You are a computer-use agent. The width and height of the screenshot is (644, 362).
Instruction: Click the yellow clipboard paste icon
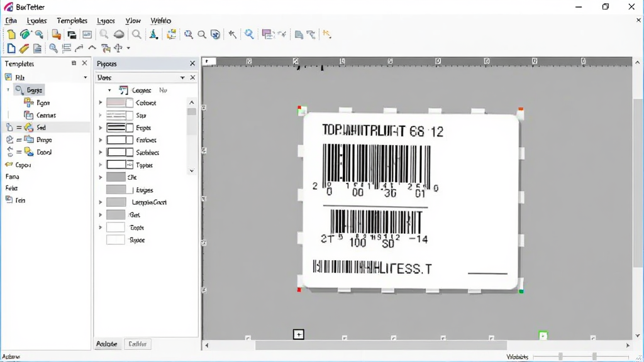click(171, 35)
